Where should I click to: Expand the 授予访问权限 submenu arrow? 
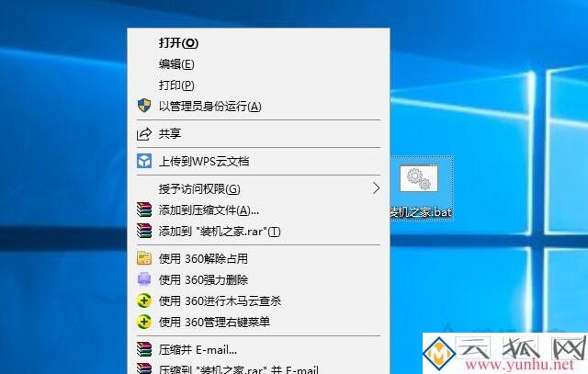pyautogui.click(x=376, y=188)
